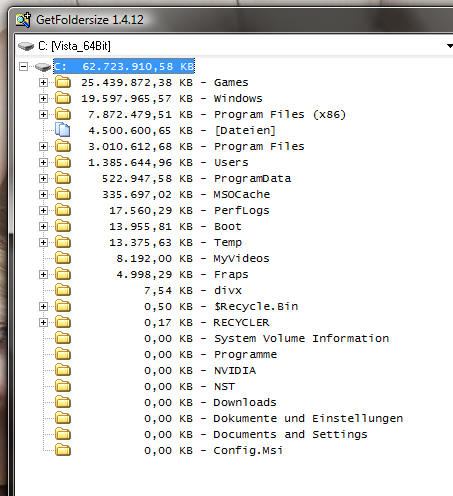
Task: Click the Config.Msi folder icon
Action: (63, 450)
